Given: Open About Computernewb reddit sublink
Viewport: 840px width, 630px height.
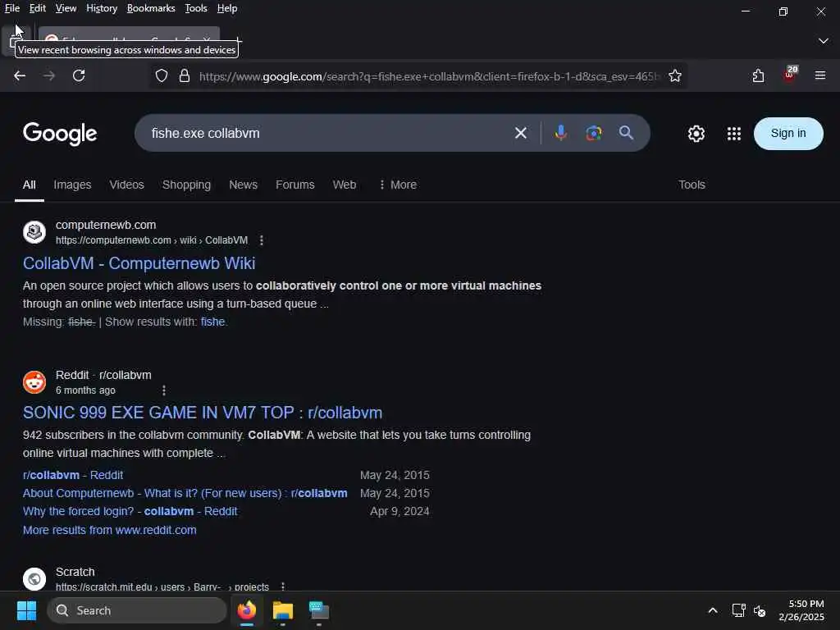Looking at the screenshot, I should [x=185, y=493].
